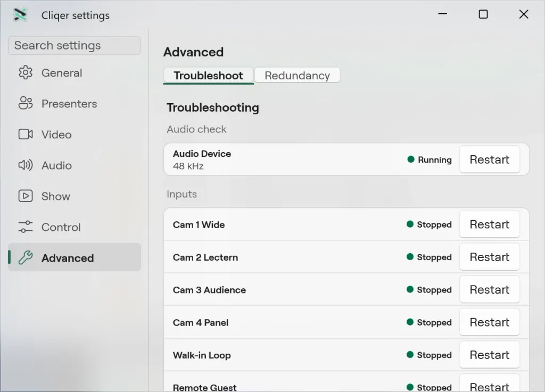The height and width of the screenshot is (392, 545).
Task: Restart the Cam 4 Panel input
Action: coord(490,322)
